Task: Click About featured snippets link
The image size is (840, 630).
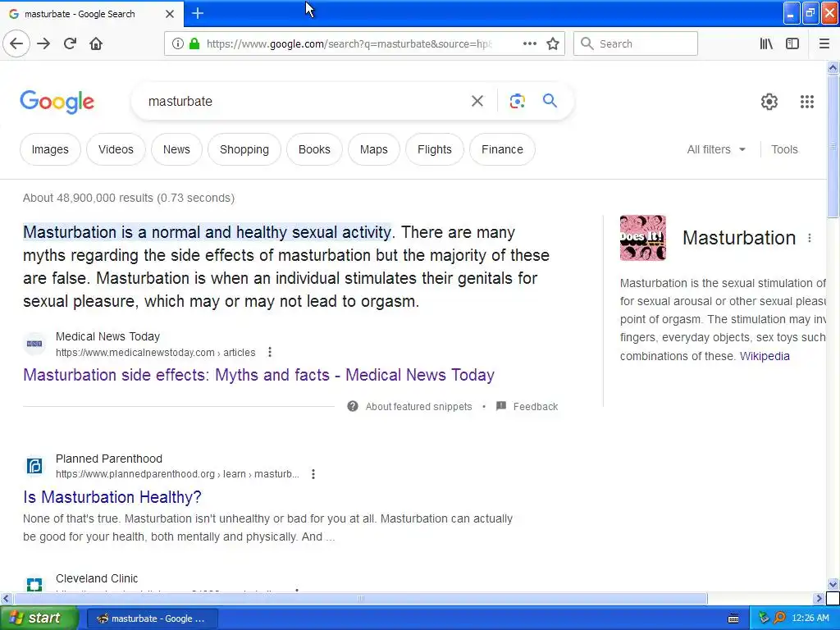Action: coord(418,407)
